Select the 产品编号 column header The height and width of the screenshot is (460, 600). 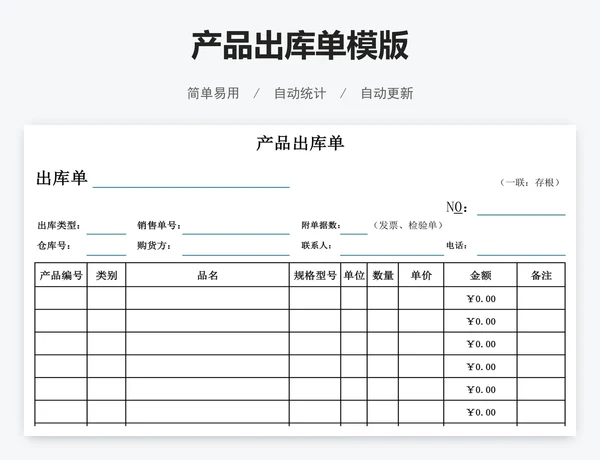point(61,275)
